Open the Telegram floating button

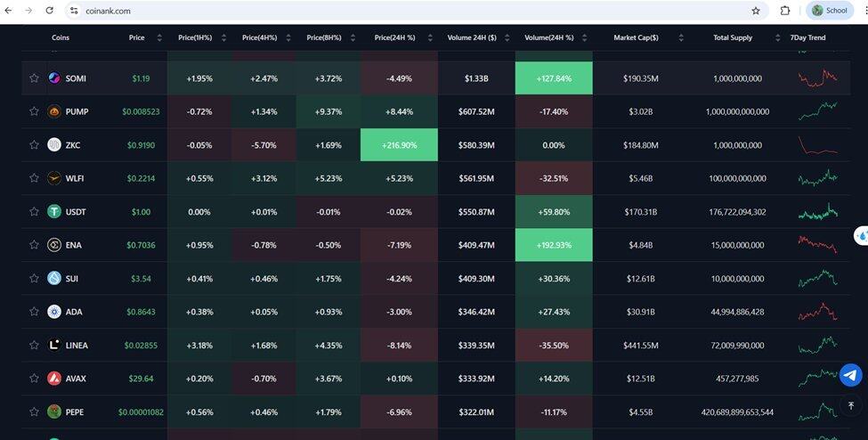[851, 375]
